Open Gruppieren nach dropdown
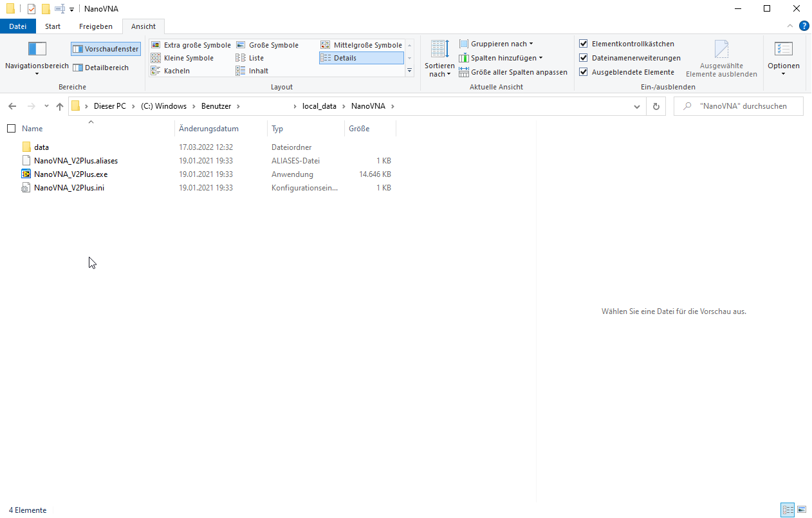This screenshot has width=812, height=518. click(496, 44)
